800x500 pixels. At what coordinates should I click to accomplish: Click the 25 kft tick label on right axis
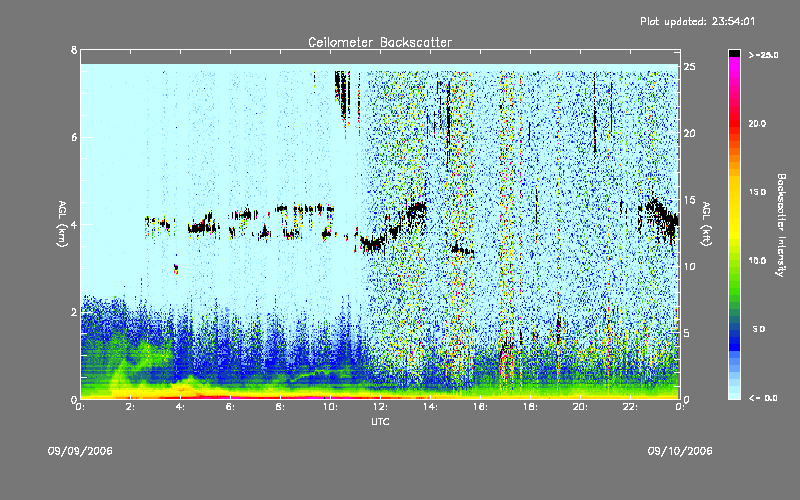click(x=690, y=67)
